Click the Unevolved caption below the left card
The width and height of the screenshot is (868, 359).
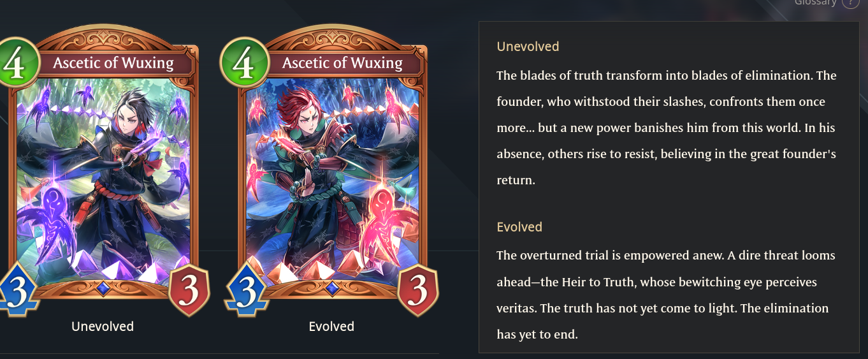click(x=103, y=326)
